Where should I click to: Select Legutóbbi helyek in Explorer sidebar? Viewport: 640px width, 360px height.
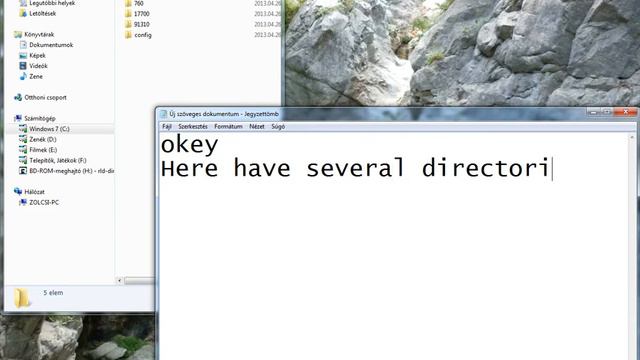(52, 3)
